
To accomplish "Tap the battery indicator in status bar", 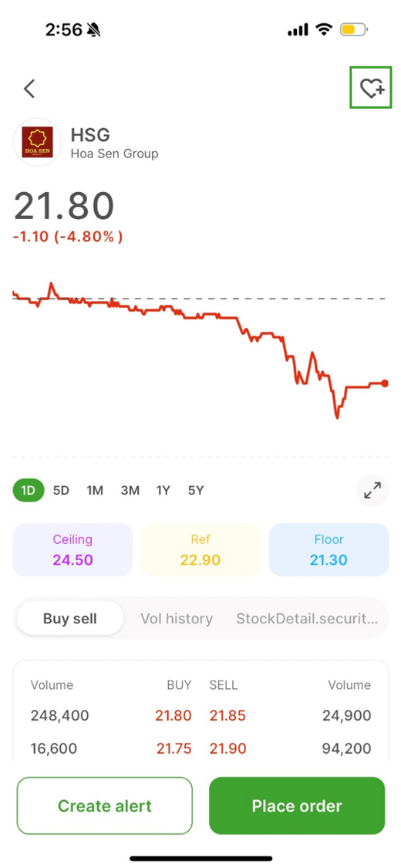I will pyautogui.click(x=353, y=29).
